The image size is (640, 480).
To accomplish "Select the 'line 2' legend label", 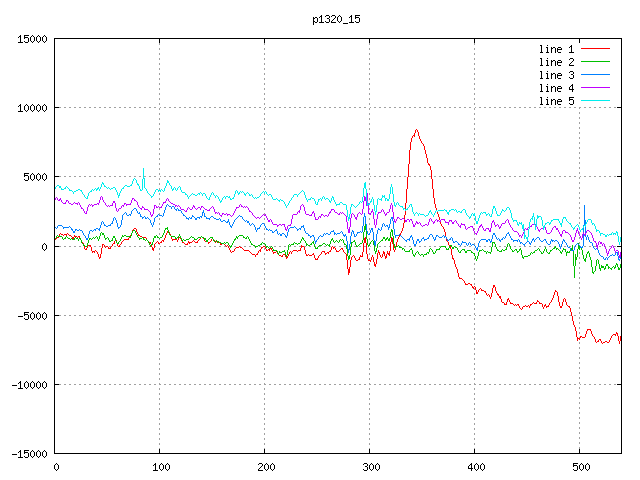I will point(556,62).
